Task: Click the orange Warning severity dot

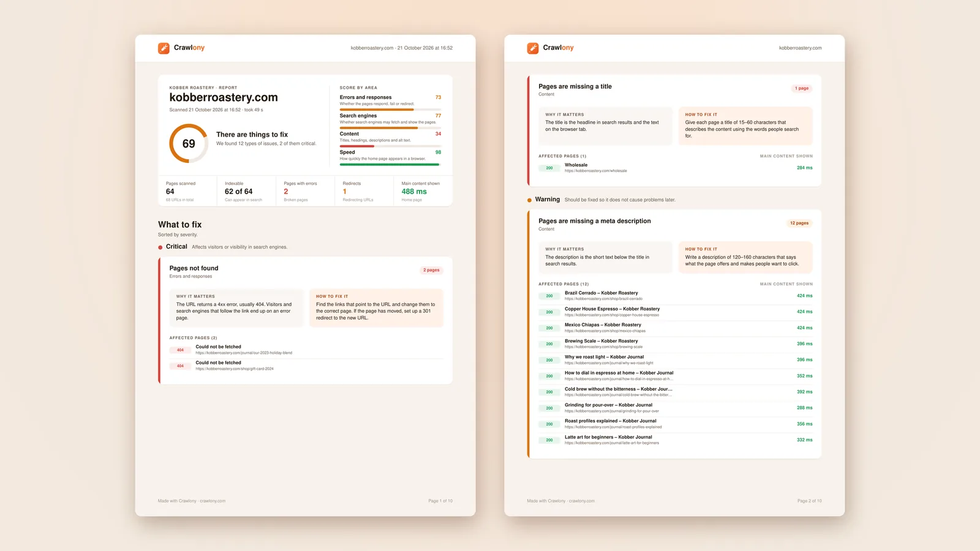Action: (529, 200)
